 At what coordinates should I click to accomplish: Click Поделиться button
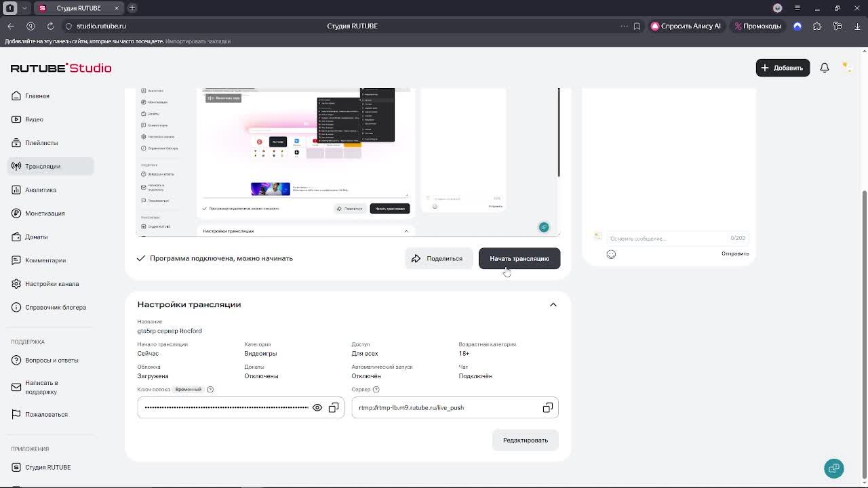(x=438, y=258)
